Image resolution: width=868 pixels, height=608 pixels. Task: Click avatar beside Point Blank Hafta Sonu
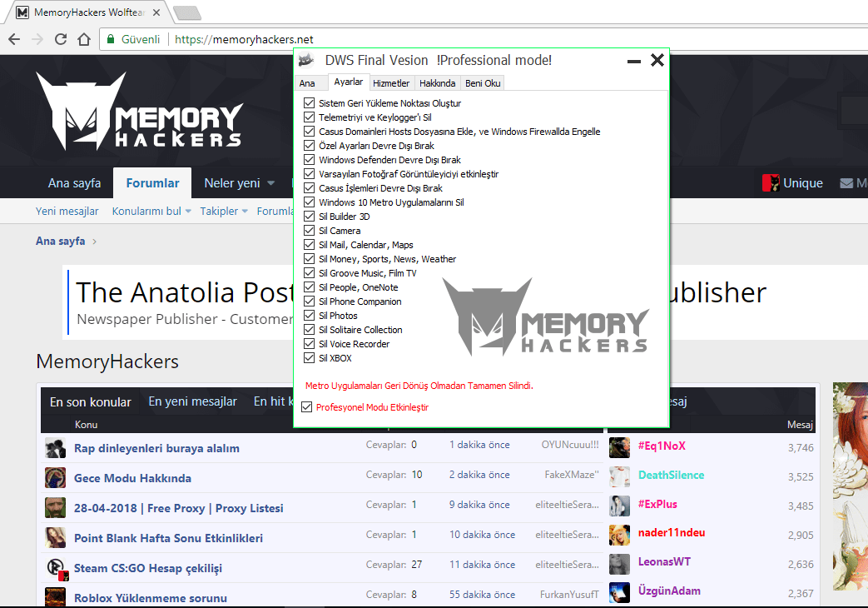pyautogui.click(x=56, y=537)
